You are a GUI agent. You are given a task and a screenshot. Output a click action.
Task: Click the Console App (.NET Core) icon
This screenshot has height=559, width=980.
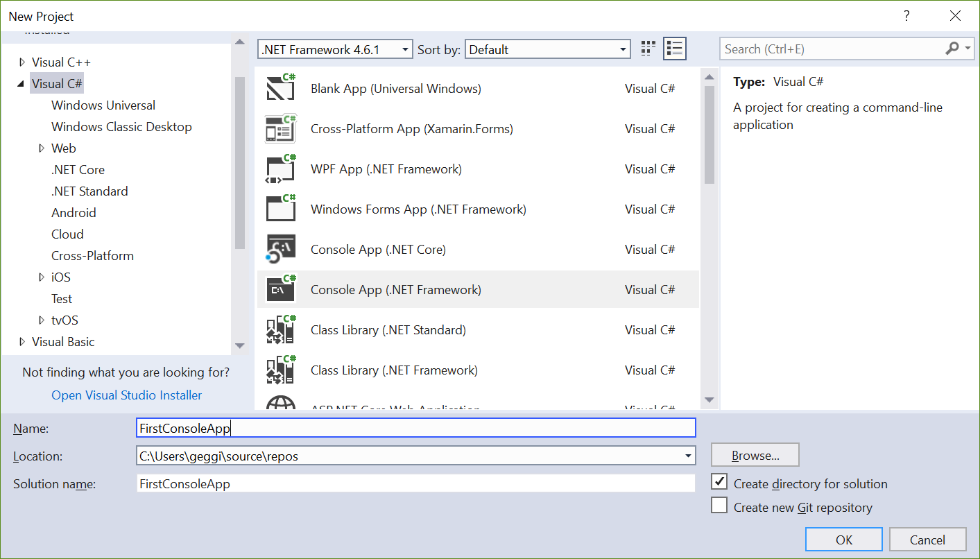[281, 250]
